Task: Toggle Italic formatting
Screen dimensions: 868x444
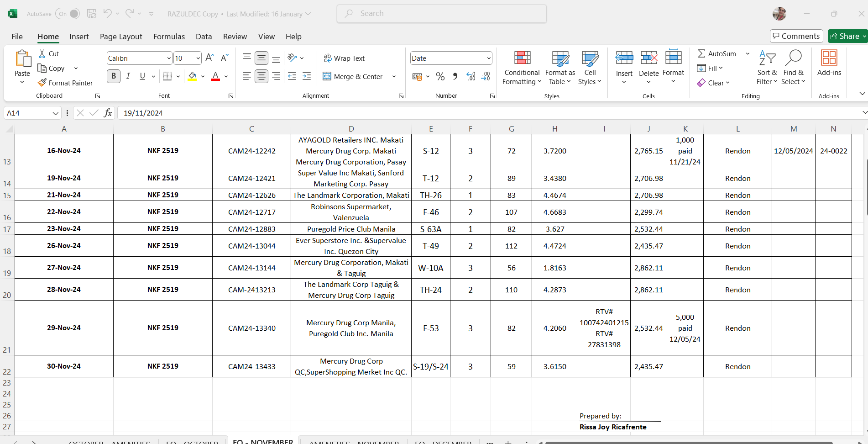Action: pyautogui.click(x=128, y=76)
